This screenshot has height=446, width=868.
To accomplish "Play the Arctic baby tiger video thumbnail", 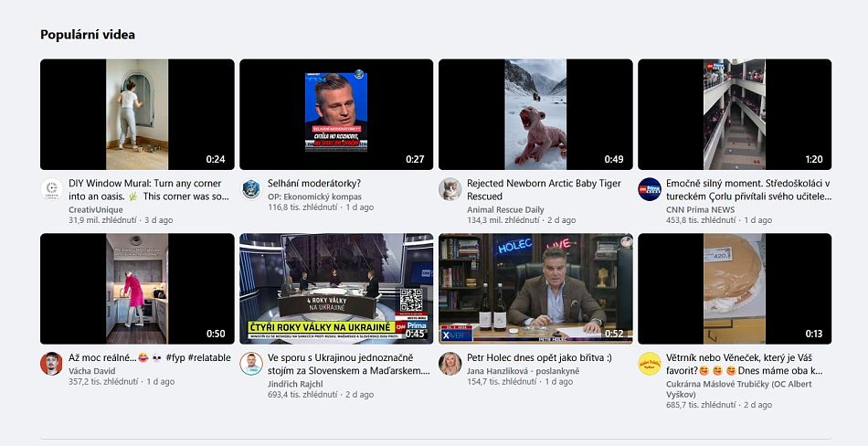I will (535, 114).
